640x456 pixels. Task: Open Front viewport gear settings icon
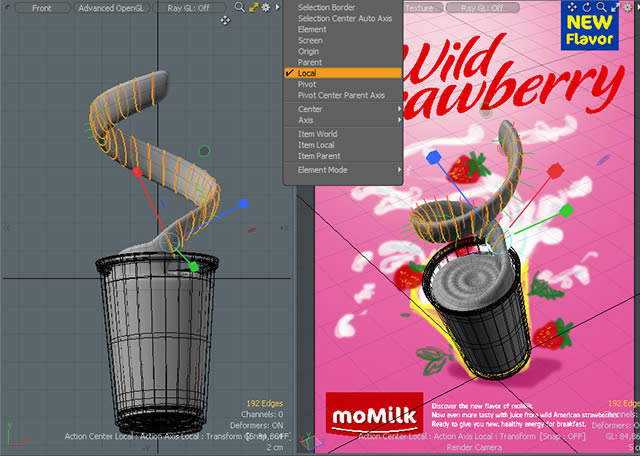coord(266,7)
